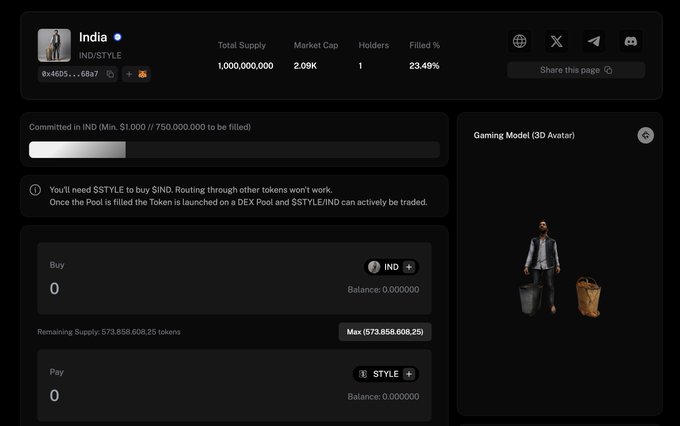
Task: Click the info icon in the $STYLE notice
Action: 35,190
